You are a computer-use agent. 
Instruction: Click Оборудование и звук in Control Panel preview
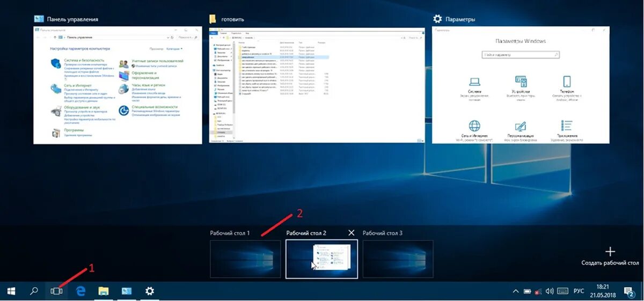click(x=82, y=107)
